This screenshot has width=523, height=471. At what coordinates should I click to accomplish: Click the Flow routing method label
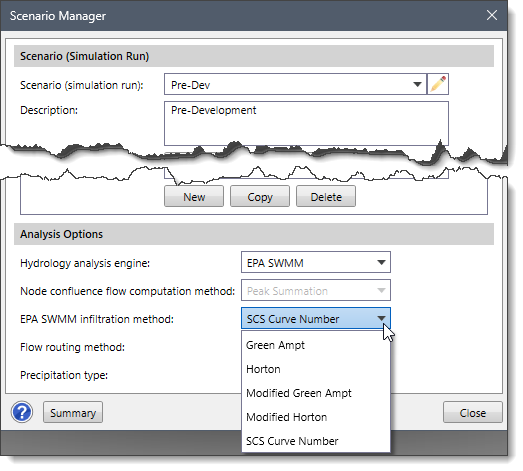pyautogui.click(x=72, y=347)
